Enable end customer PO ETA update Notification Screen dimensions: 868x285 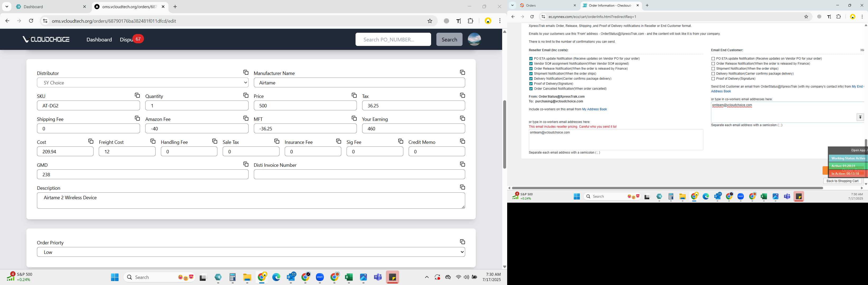[713, 59]
